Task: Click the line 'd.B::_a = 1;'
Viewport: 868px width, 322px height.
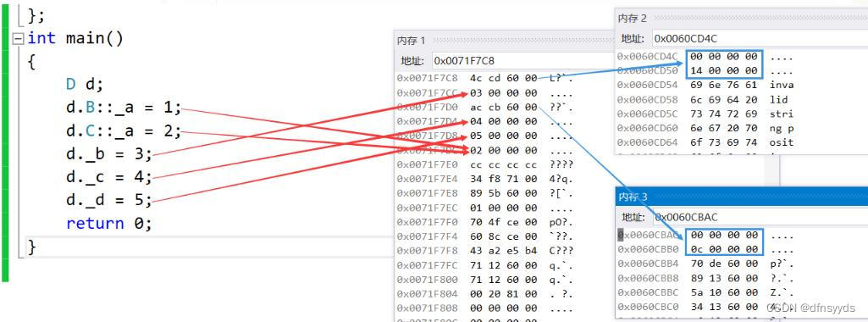Action: (x=124, y=108)
